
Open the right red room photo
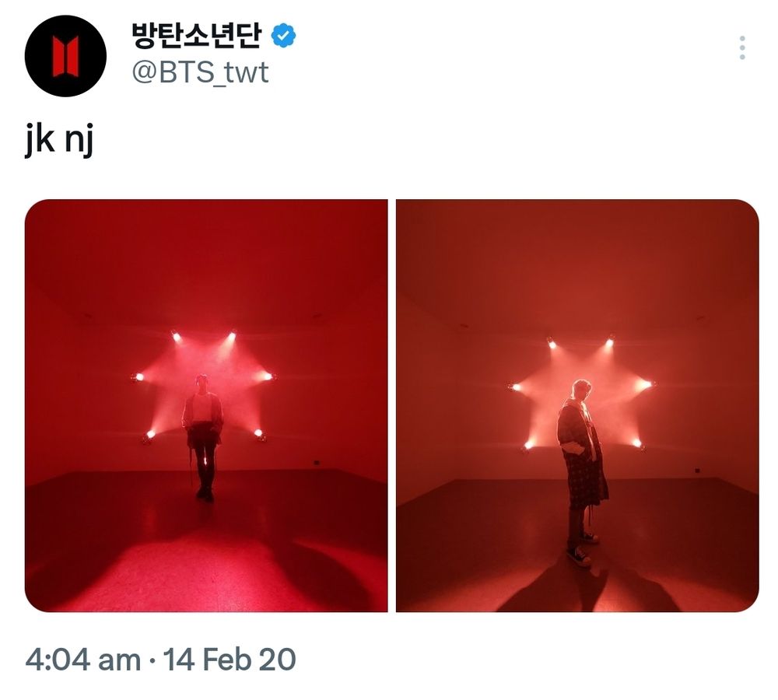click(x=577, y=406)
